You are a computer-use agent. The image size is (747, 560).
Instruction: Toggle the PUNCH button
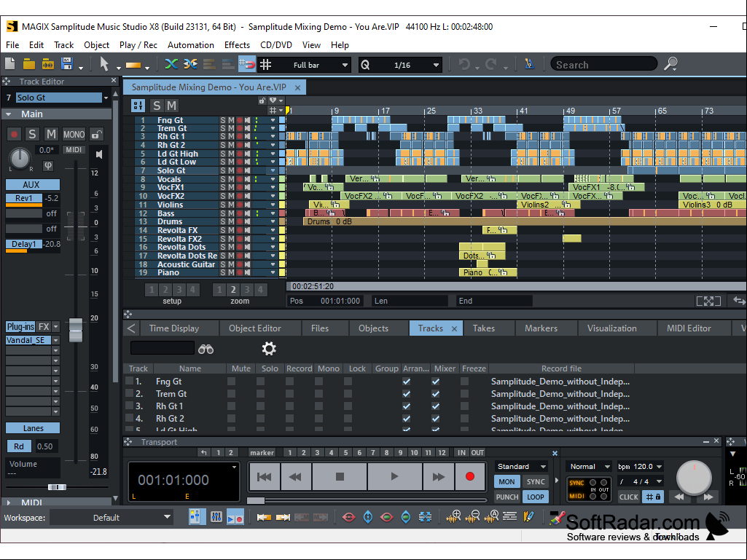coord(507,497)
